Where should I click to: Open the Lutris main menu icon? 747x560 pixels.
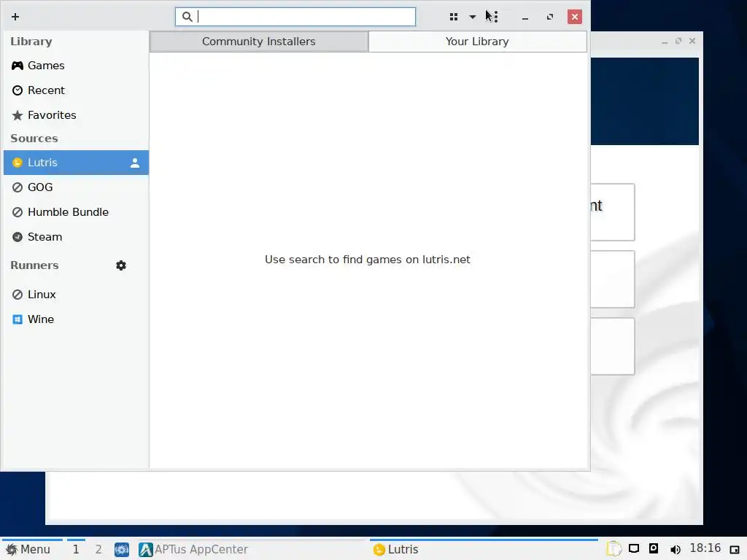click(495, 17)
